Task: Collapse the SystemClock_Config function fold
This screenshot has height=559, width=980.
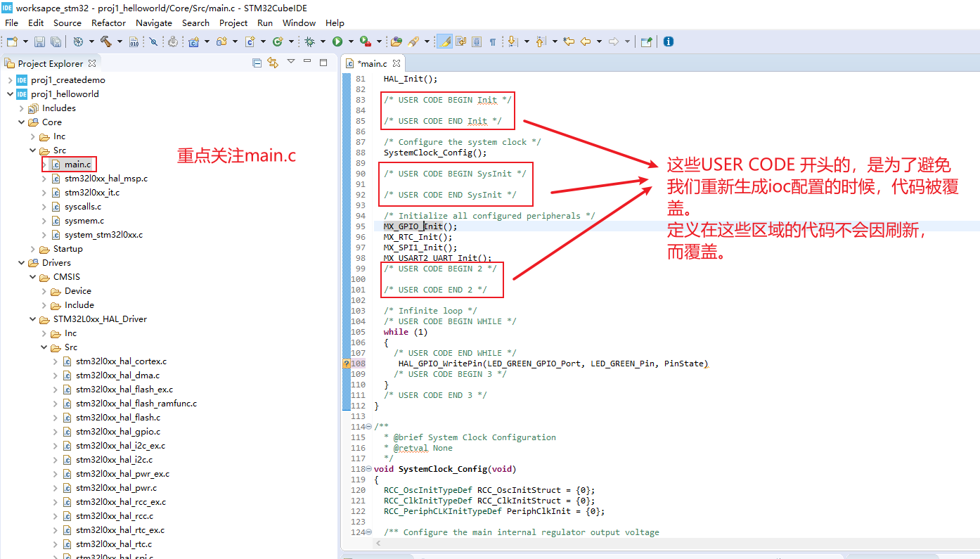Action: [370, 469]
